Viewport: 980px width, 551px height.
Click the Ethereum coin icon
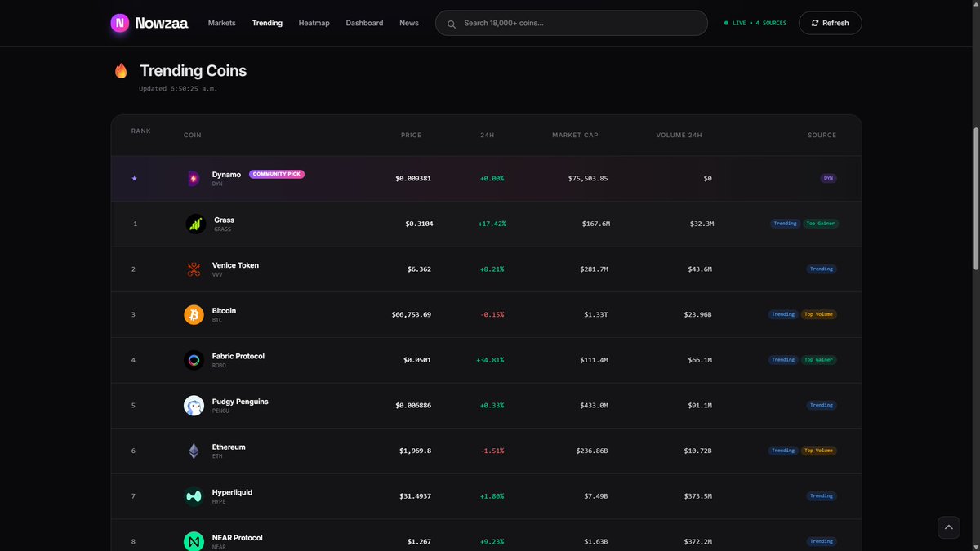pyautogui.click(x=194, y=451)
